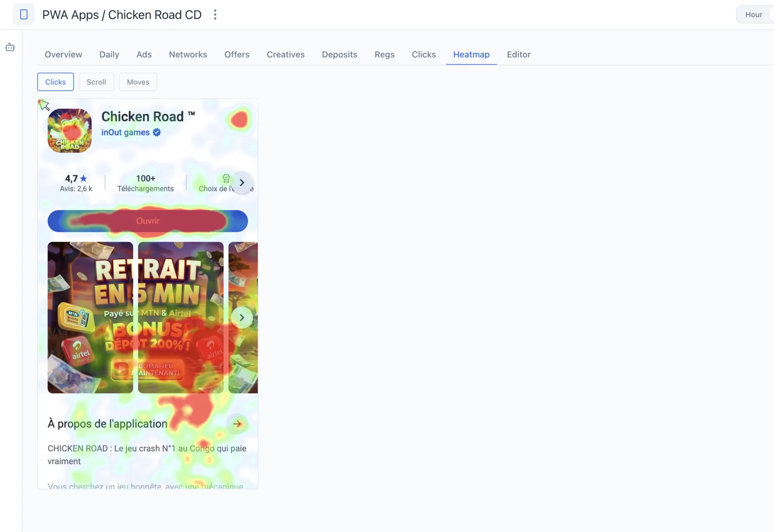This screenshot has height=532, width=774.
Task: Select the Clicks heatmap mode button
Action: point(56,82)
